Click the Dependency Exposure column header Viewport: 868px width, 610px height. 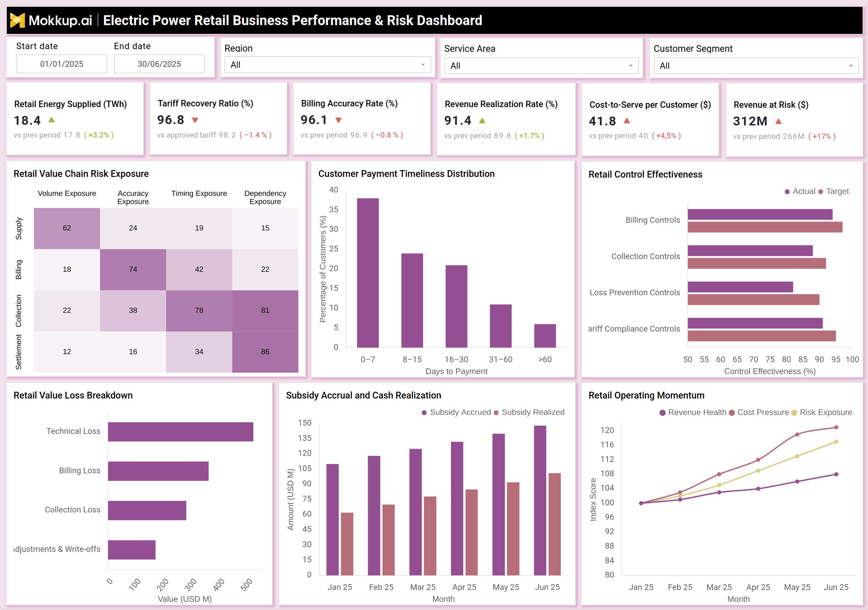(265, 197)
